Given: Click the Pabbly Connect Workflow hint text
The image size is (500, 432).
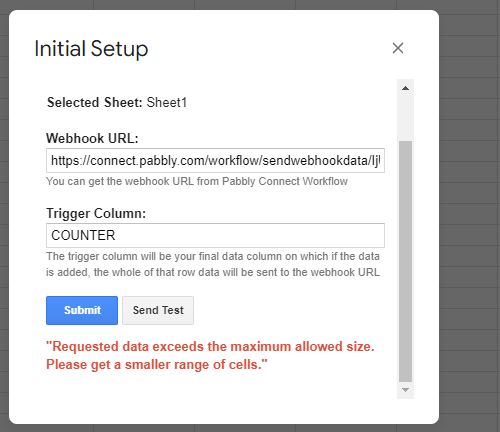Looking at the screenshot, I should (197, 181).
